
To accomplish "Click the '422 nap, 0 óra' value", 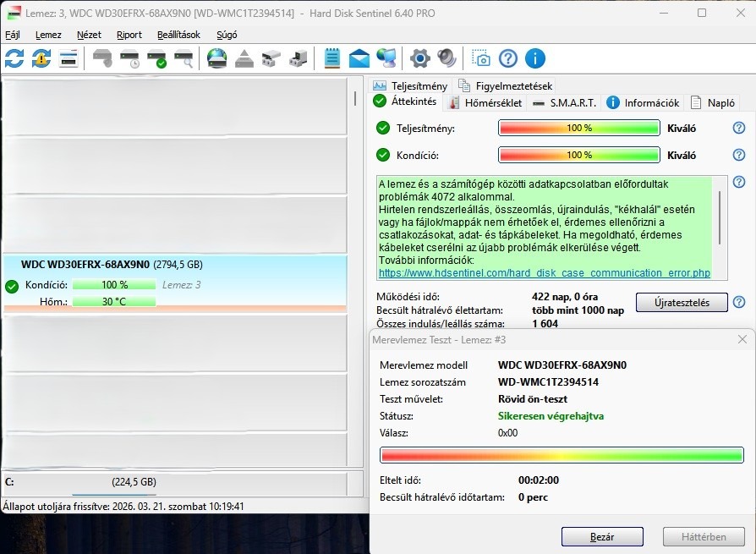I will pyautogui.click(x=565, y=297).
